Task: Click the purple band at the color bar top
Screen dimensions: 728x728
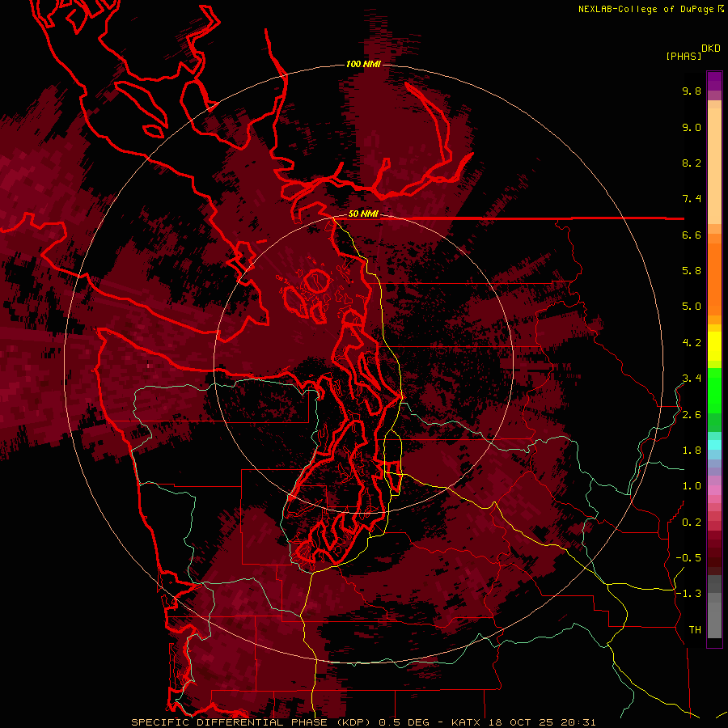Action: [714, 81]
